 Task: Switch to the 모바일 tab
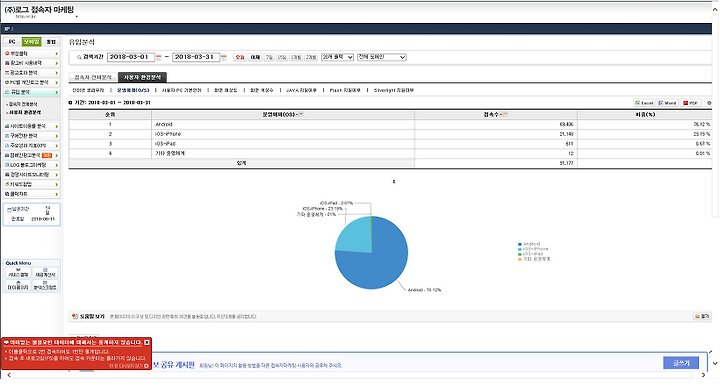pos(32,42)
